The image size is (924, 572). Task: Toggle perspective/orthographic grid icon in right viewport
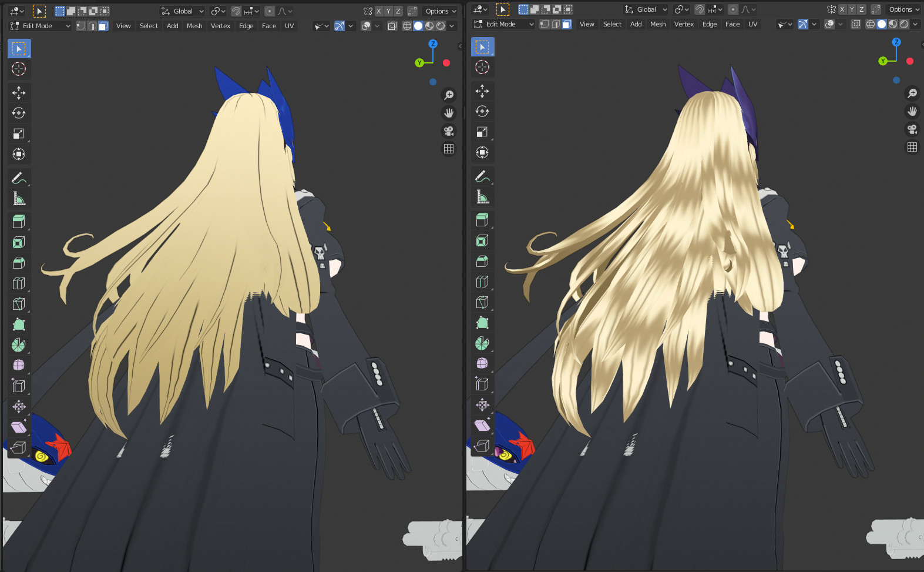[x=912, y=147]
